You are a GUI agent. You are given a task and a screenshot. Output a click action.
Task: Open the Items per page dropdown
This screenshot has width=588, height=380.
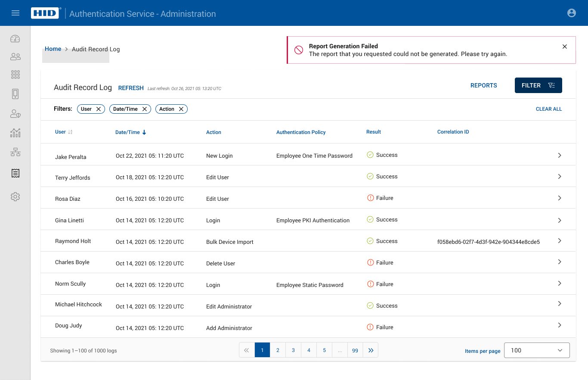tap(537, 350)
